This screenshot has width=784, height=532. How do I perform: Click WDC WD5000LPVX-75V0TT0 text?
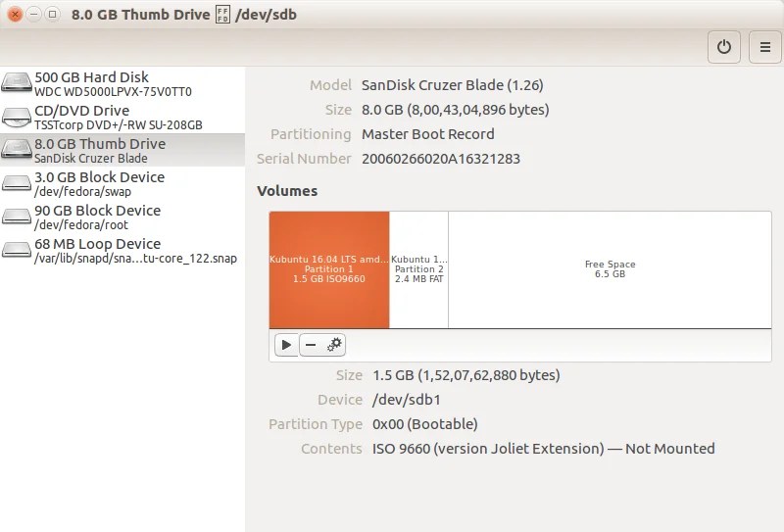point(113,92)
